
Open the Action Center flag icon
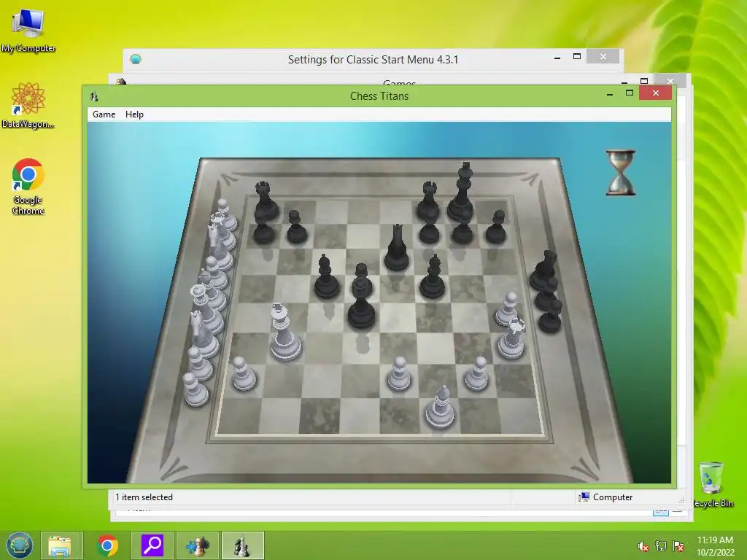[x=678, y=547]
